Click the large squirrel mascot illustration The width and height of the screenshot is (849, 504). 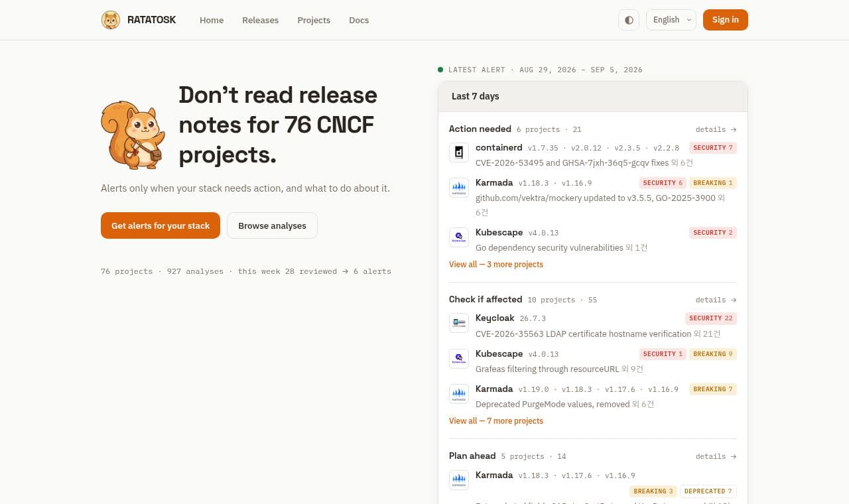[x=133, y=135]
